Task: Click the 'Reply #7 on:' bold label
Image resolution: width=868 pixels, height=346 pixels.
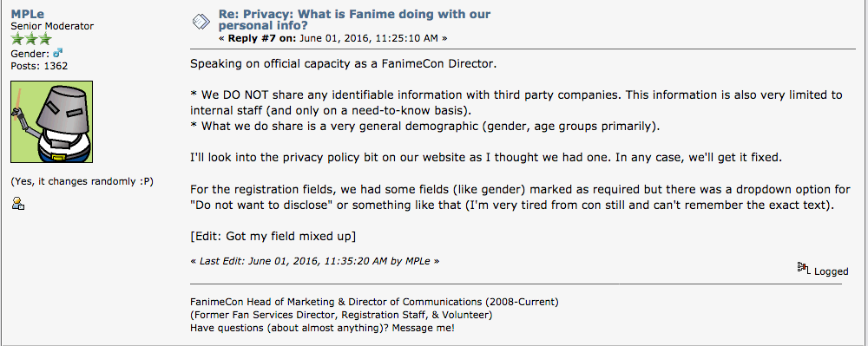Action: (263, 38)
